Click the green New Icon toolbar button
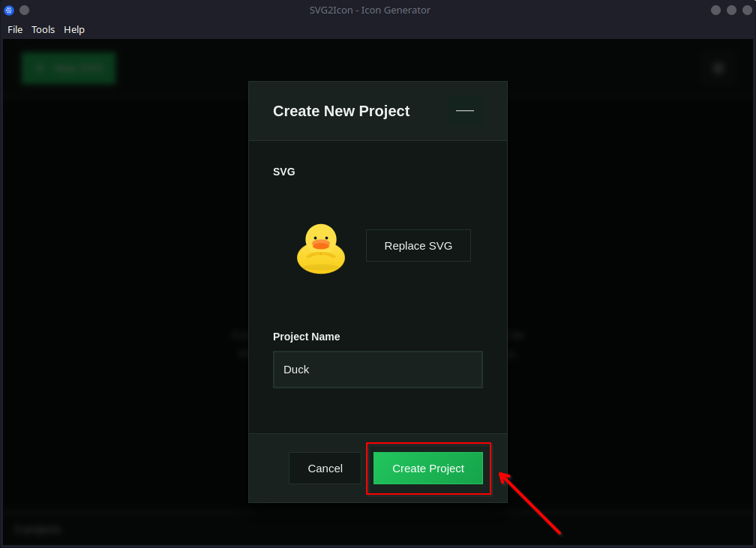The width and height of the screenshot is (756, 548). 68,67
